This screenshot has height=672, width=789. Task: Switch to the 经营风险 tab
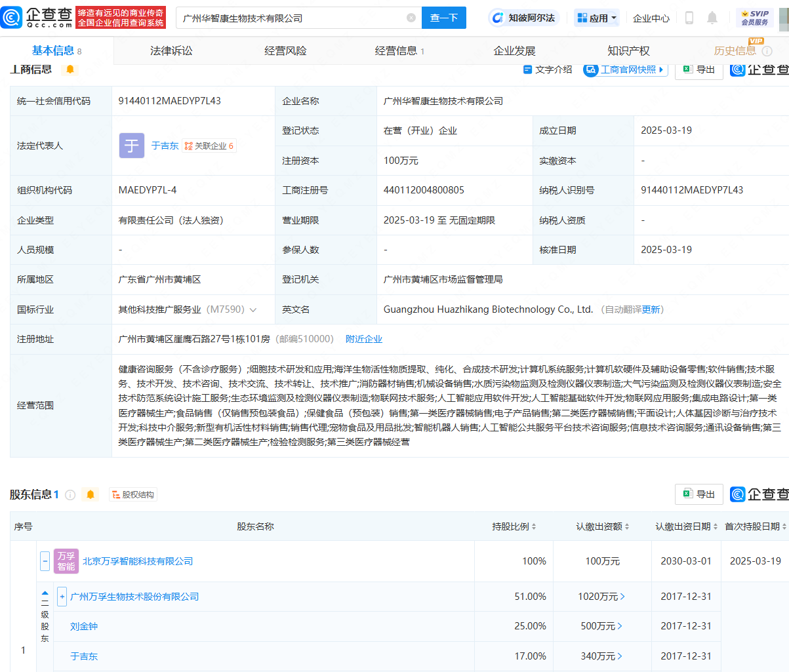[285, 50]
